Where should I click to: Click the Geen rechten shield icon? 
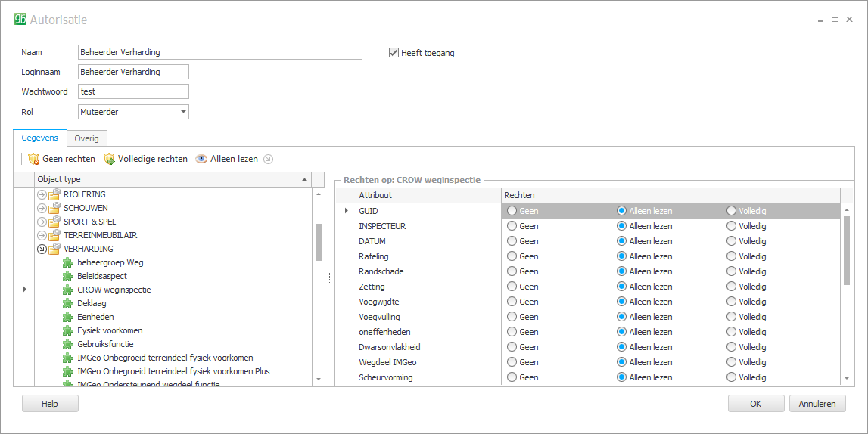coord(33,160)
